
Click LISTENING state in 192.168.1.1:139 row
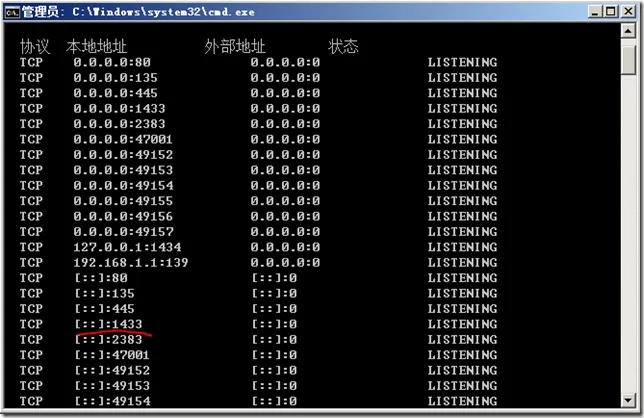click(462, 262)
